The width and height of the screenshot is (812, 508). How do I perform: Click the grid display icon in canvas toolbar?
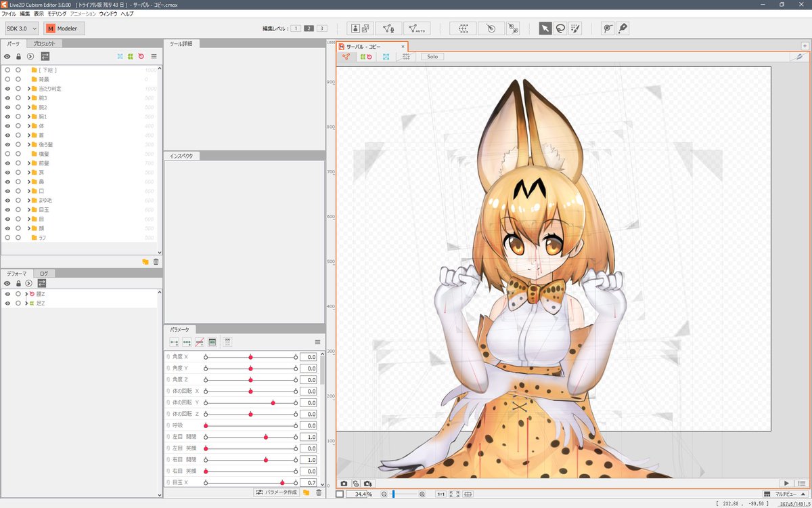tap(406, 57)
